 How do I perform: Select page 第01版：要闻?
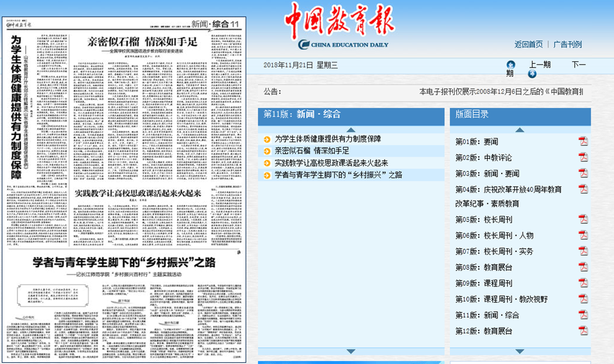coord(476,141)
